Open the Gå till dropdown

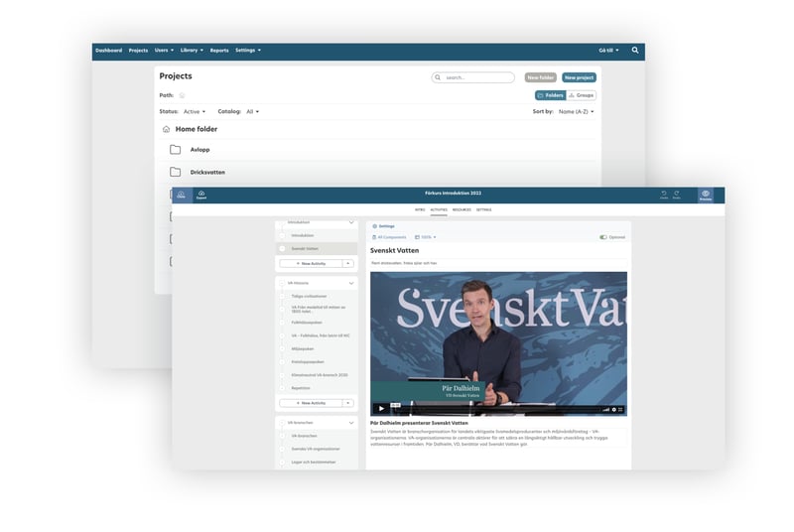coord(608,50)
